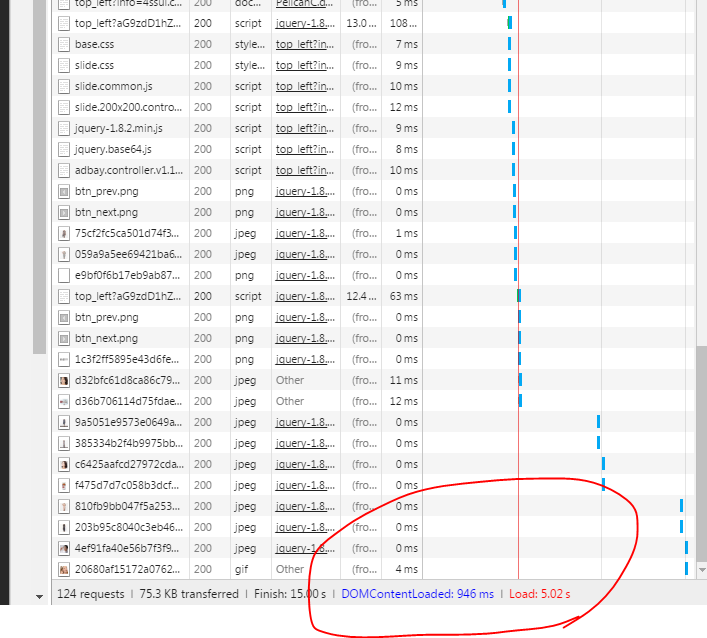
Task: Click the icon beside adbay.controller.v1.1 script
Action: point(64,170)
